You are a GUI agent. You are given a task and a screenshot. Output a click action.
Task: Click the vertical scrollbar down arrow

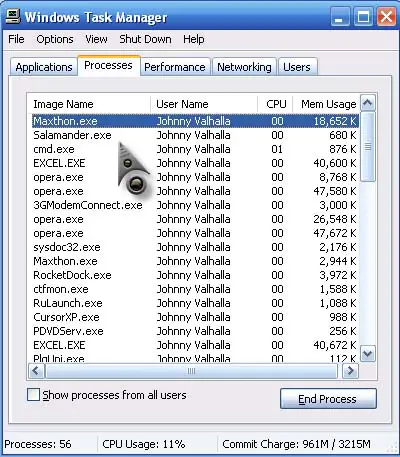(x=368, y=353)
